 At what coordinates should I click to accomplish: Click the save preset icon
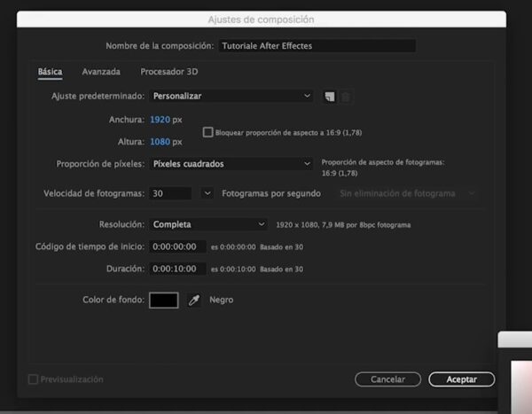coord(330,97)
